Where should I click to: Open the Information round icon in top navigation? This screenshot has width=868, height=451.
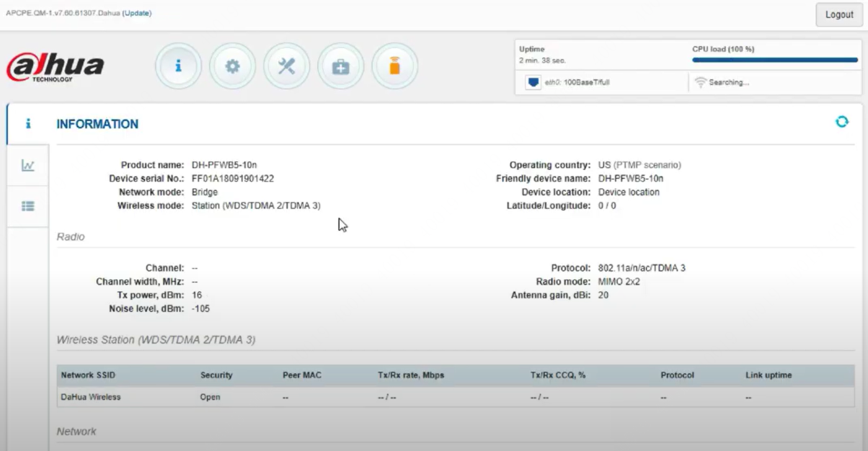pos(178,66)
